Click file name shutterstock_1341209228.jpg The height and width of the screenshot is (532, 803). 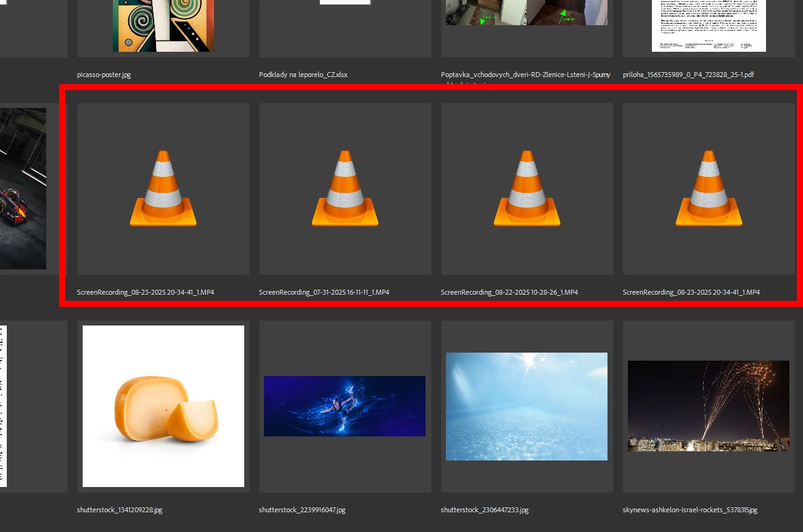click(120, 510)
